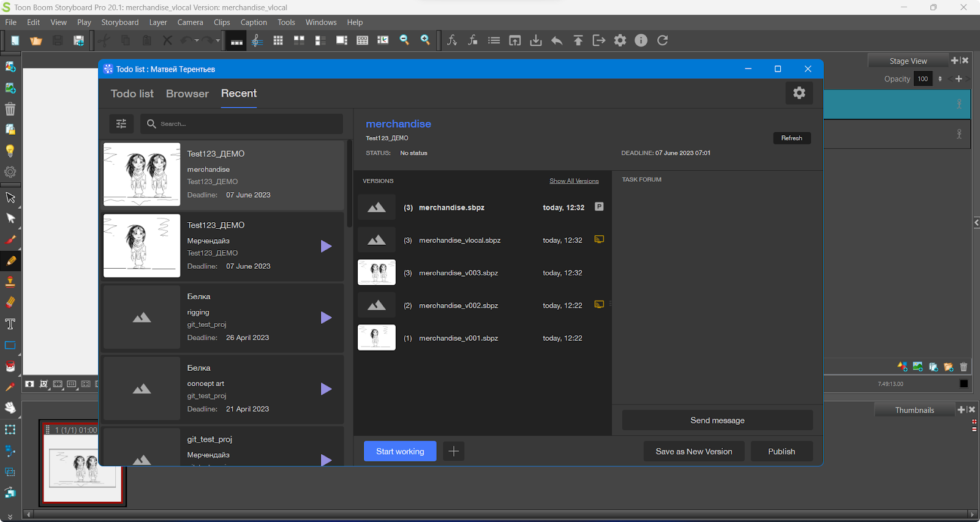980x522 pixels.
Task: Click the Opacity stepper arrows
Action: (940, 79)
